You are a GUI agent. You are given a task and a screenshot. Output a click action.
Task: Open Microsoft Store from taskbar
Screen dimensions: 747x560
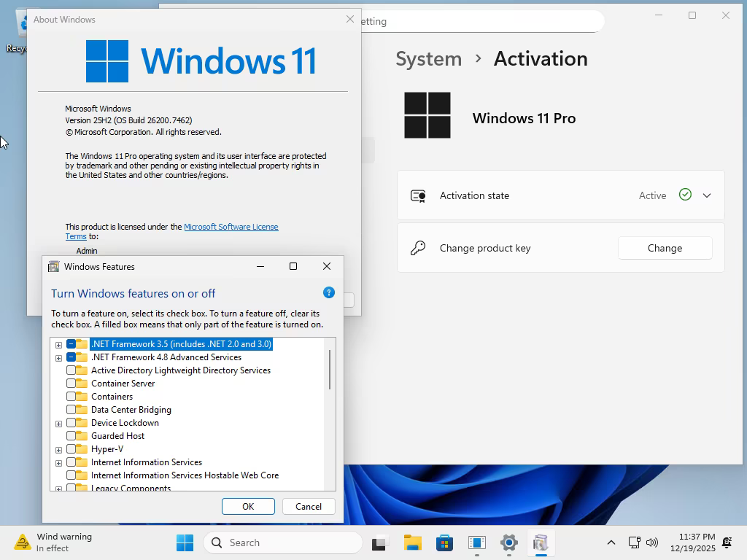(444, 542)
